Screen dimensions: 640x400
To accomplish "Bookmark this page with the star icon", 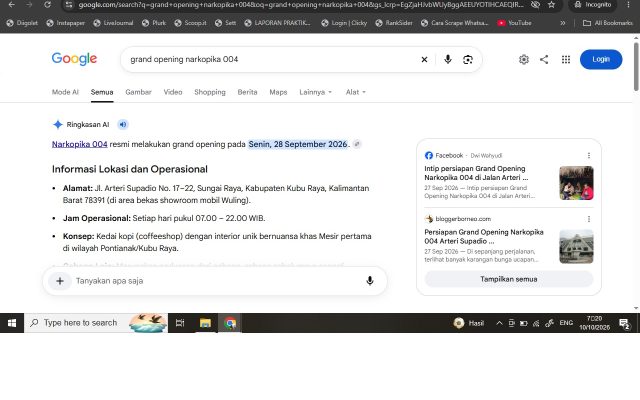I will click(x=551, y=4).
